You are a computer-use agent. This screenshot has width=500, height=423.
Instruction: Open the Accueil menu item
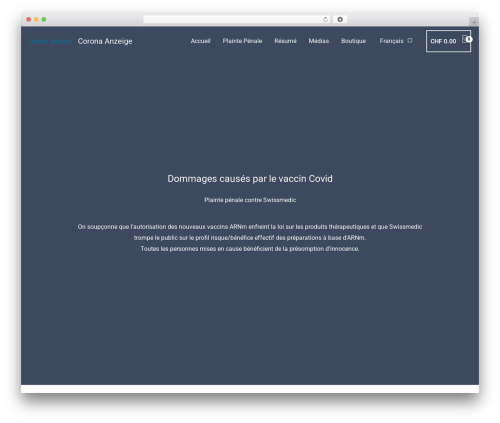200,41
